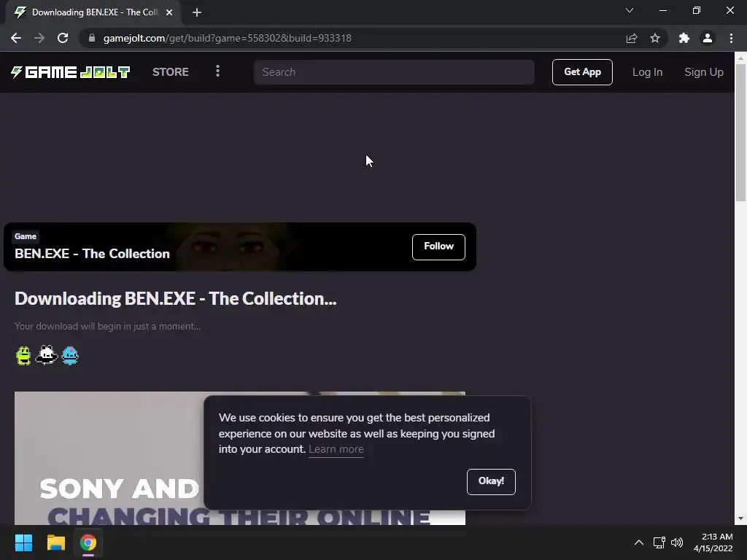Open the three-dot navigation menu beside STORE
The height and width of the screenshot is (560, 747).
pos(217,71)
